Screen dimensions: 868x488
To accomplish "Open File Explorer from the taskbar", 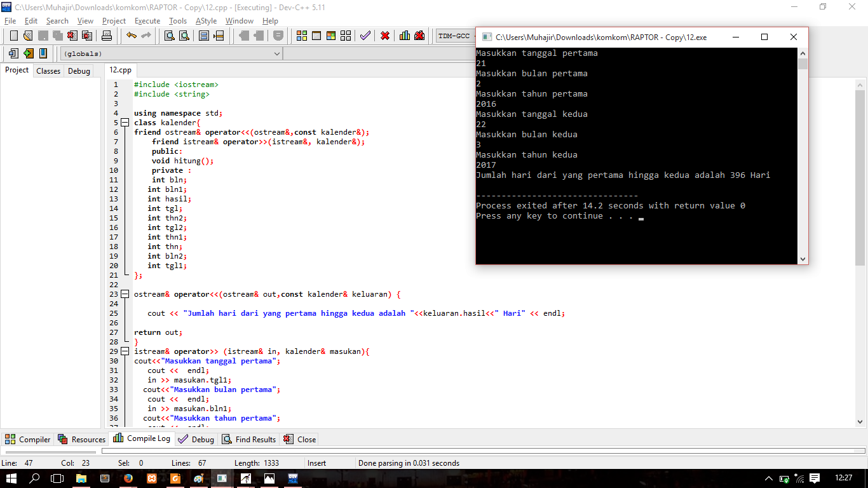I will coord(81,478).
